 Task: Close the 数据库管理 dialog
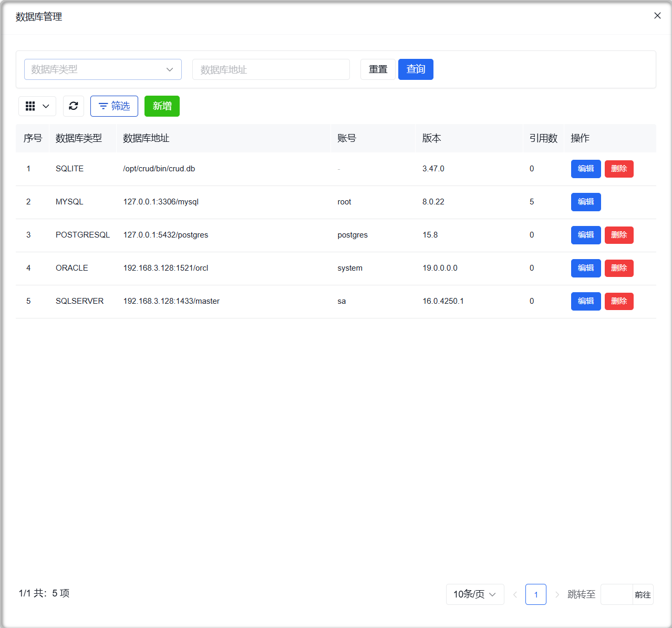point(657,16)
